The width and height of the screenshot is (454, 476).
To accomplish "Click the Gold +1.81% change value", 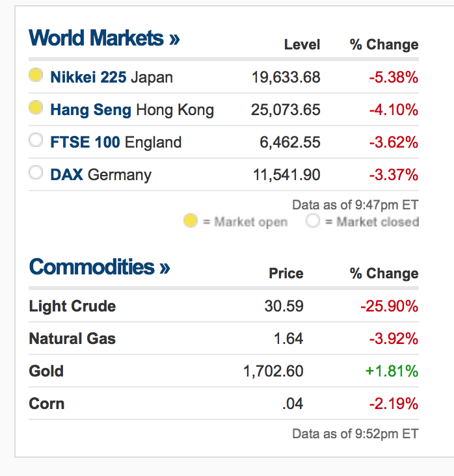I will click(393, 371).
